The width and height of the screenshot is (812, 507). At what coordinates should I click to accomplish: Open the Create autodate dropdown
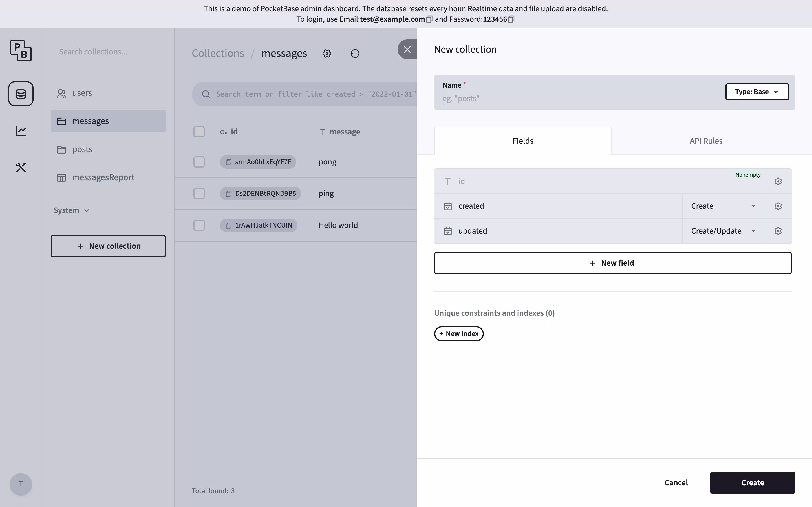(723, 206)
